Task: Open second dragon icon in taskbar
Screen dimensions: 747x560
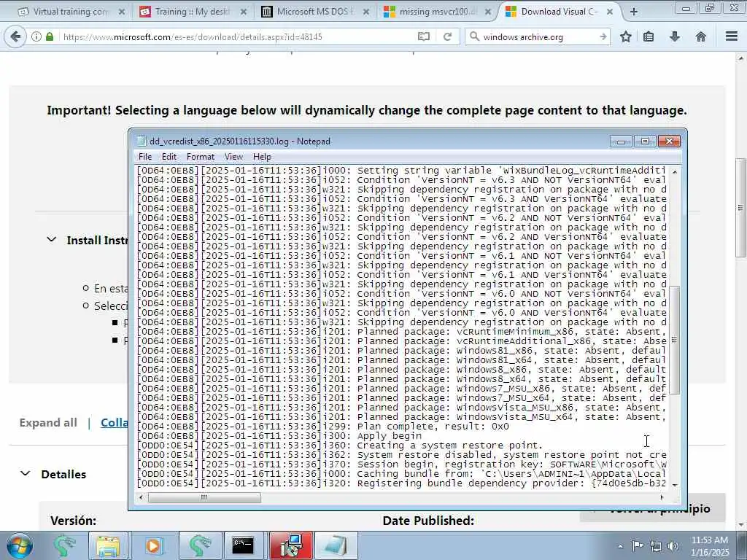Action: pos(200,545)
